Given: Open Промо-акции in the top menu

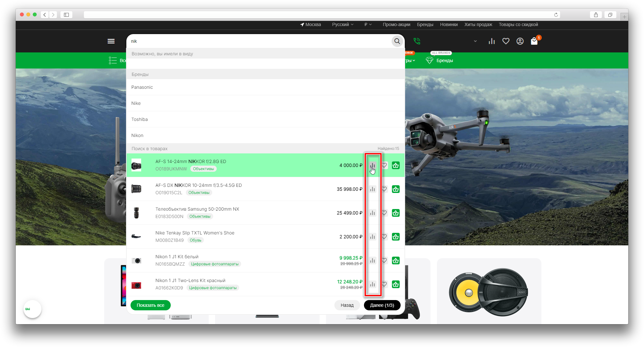Looking at the screenshot, I should (396, 24).
